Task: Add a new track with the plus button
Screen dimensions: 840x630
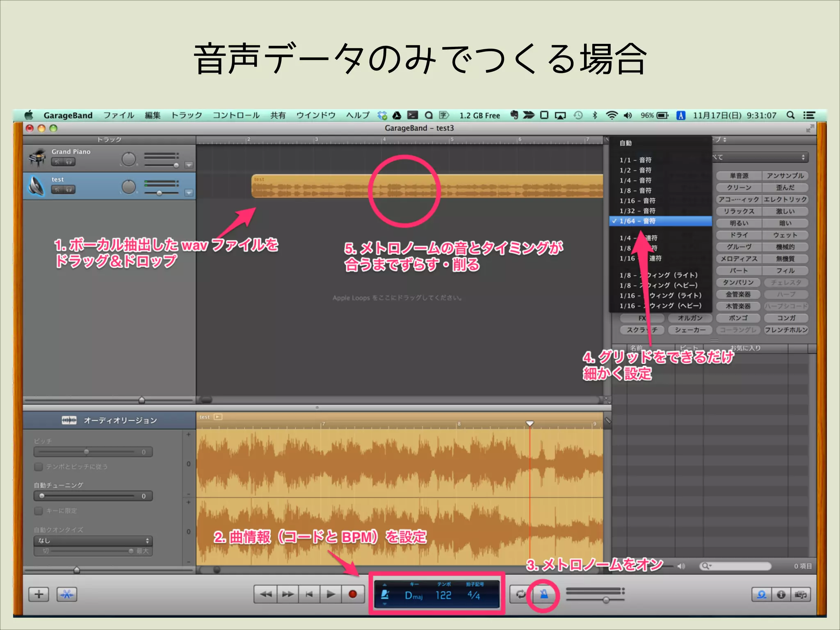Action: [x=39, y=594]
